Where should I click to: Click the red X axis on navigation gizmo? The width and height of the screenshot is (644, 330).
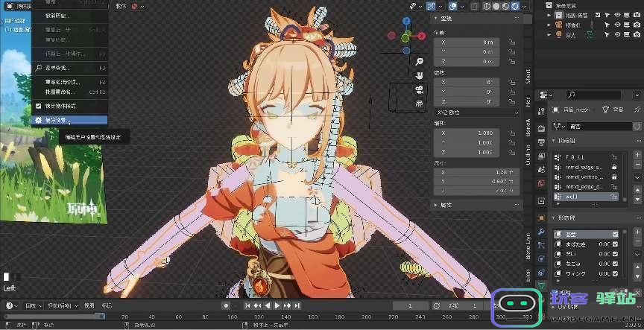click(422, 36)
